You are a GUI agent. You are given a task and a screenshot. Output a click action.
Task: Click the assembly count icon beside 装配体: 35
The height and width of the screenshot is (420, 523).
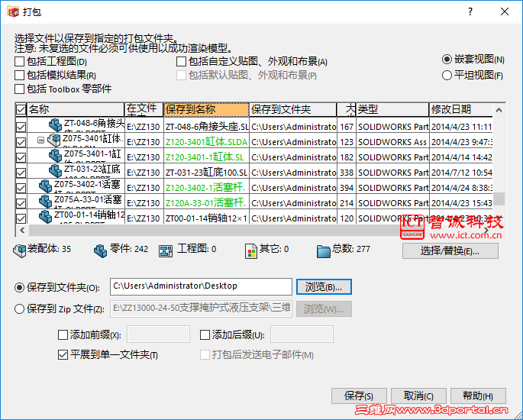coord(19,251)
